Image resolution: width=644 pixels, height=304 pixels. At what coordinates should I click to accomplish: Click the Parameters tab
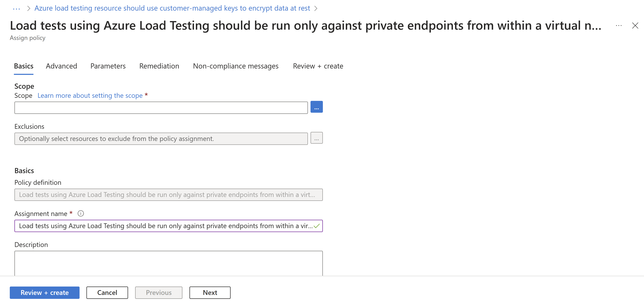point(108,66)
